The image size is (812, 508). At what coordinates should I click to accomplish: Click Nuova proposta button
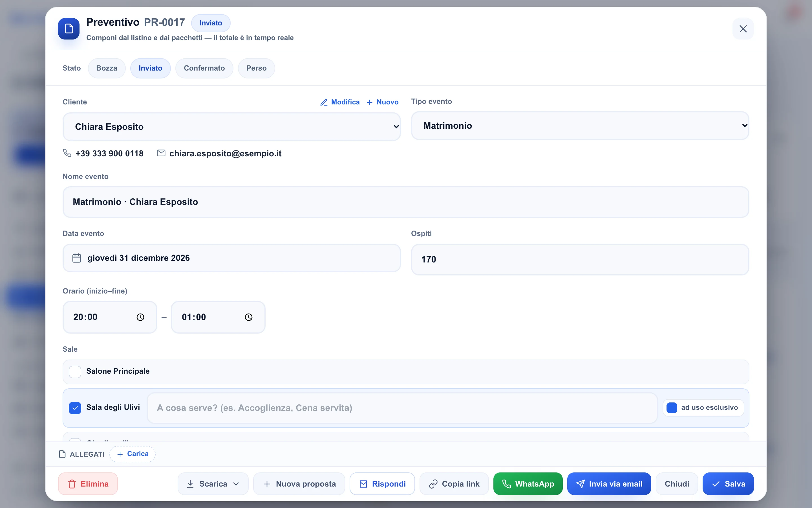[x=299, y=484]
